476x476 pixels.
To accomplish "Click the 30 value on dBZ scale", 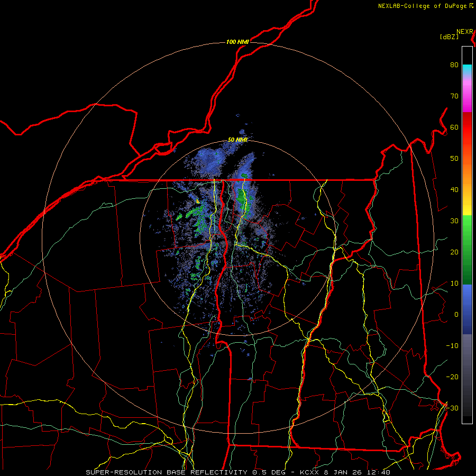I will [454, 221].
